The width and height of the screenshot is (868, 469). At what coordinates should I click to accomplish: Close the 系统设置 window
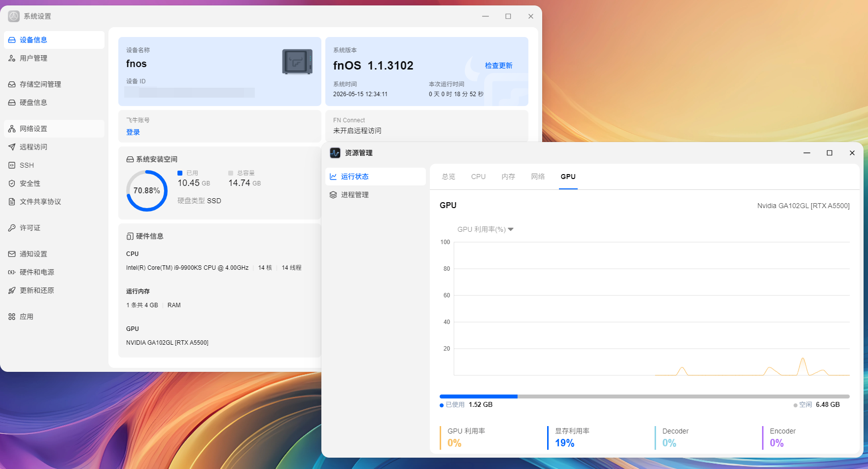[x=531, y=16]
